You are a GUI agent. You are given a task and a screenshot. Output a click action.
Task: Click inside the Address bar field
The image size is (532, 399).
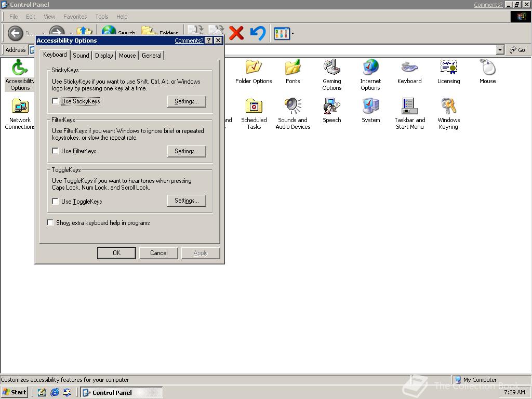[x=360, y=50]
